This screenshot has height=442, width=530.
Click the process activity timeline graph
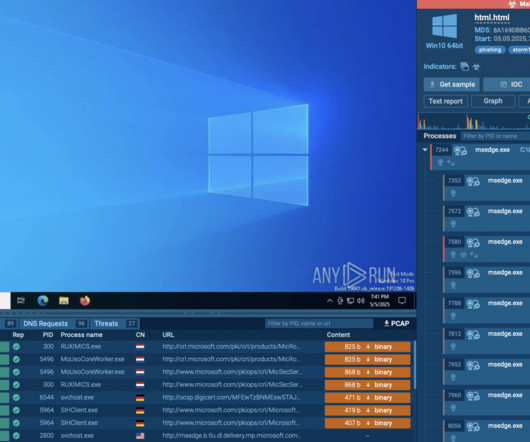473,122
